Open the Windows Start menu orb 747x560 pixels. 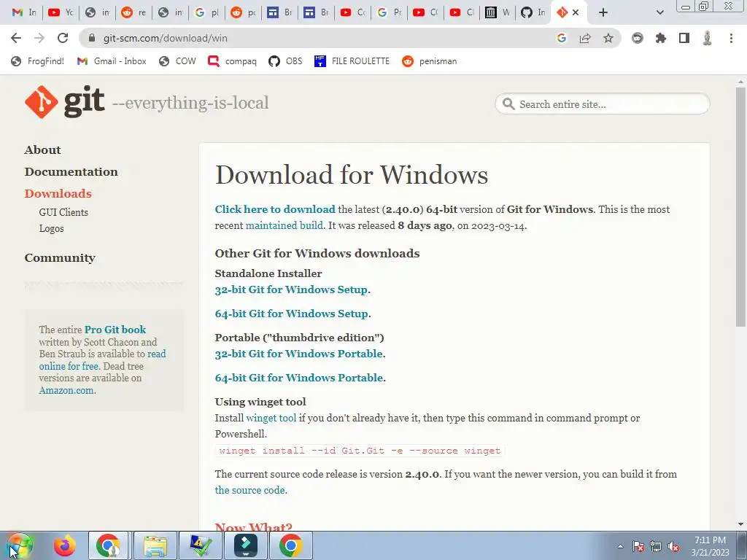click(20, 545)
